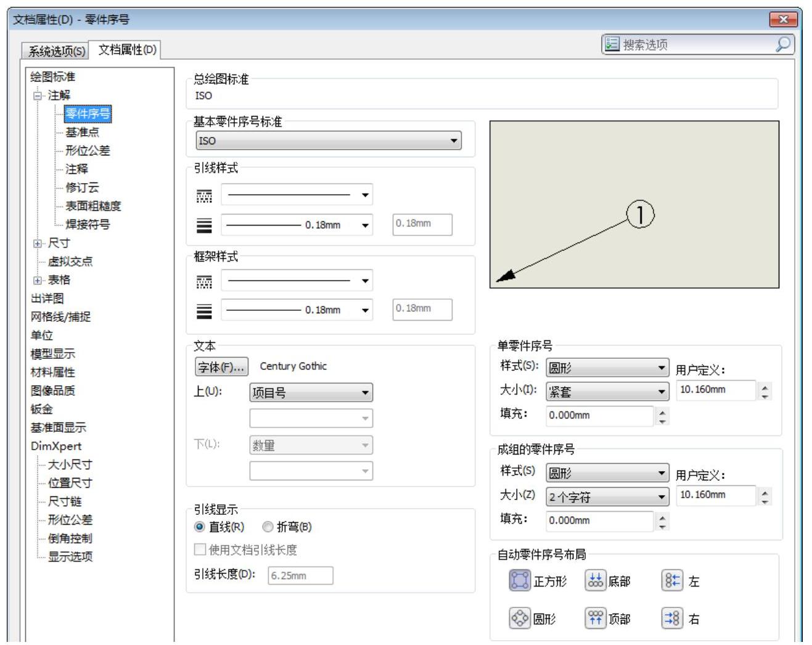Select the 直线(R) leader radio button
The image size is (812, 645).
click(x=199, y=527)
